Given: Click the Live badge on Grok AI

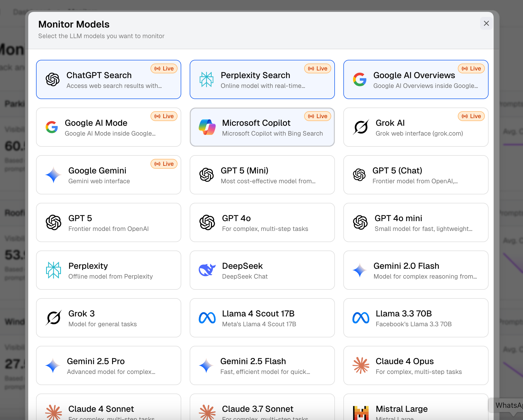Looking at the screenshot, I should point(471,116).
